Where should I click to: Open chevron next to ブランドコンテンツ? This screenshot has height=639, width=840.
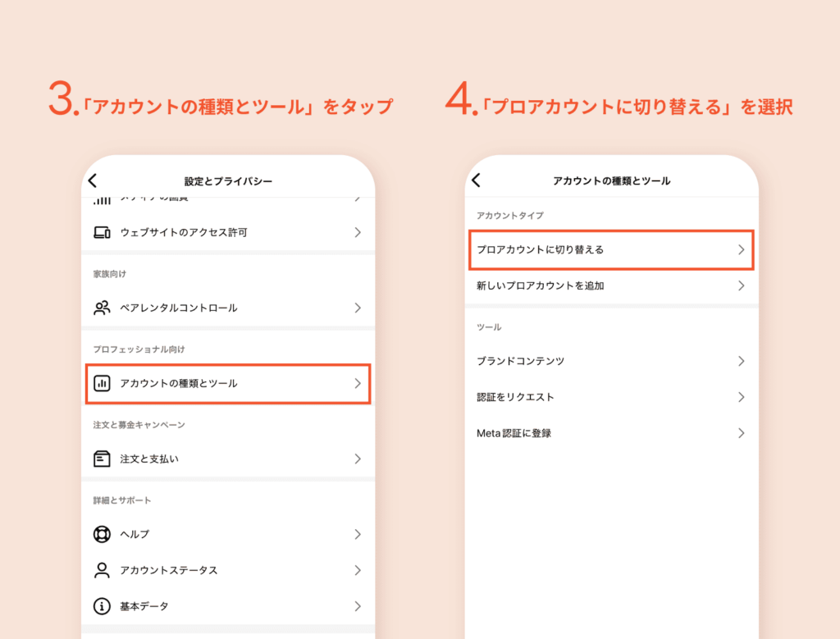click(x=741, y=361)
